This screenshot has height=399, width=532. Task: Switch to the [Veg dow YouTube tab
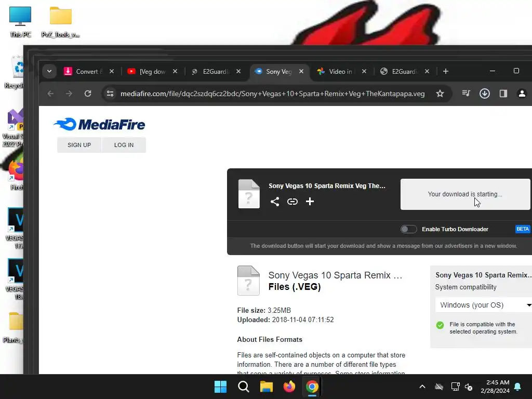(152, 72)
